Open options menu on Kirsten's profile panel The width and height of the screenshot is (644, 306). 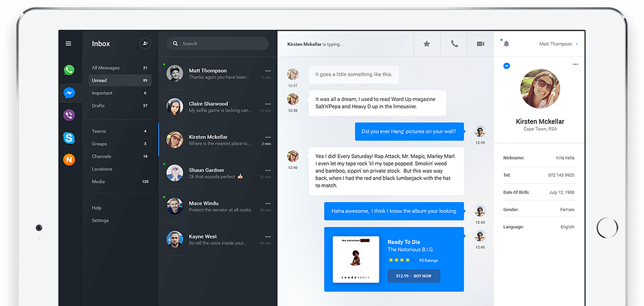[x=575, y=65]
